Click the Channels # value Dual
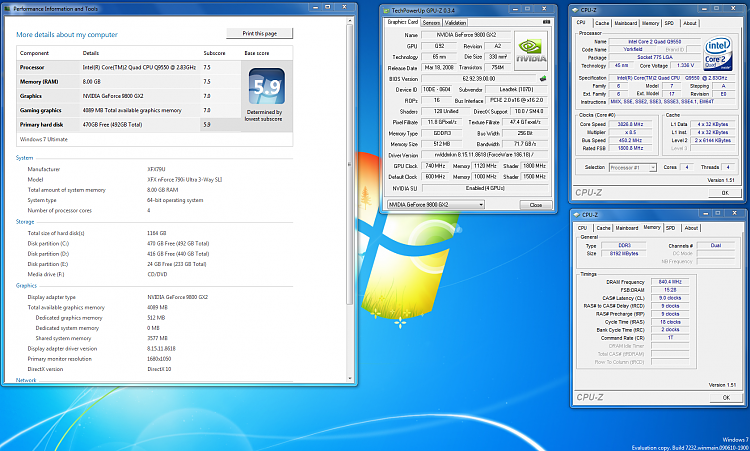Screen dimensions: 750x451 [x=716, y=245]
